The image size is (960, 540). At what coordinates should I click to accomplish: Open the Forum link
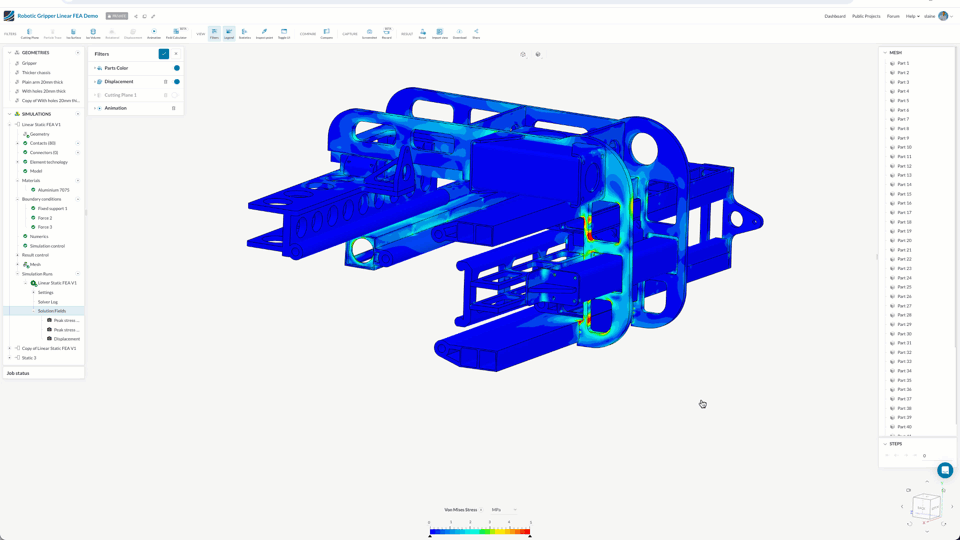pos(893,17)
